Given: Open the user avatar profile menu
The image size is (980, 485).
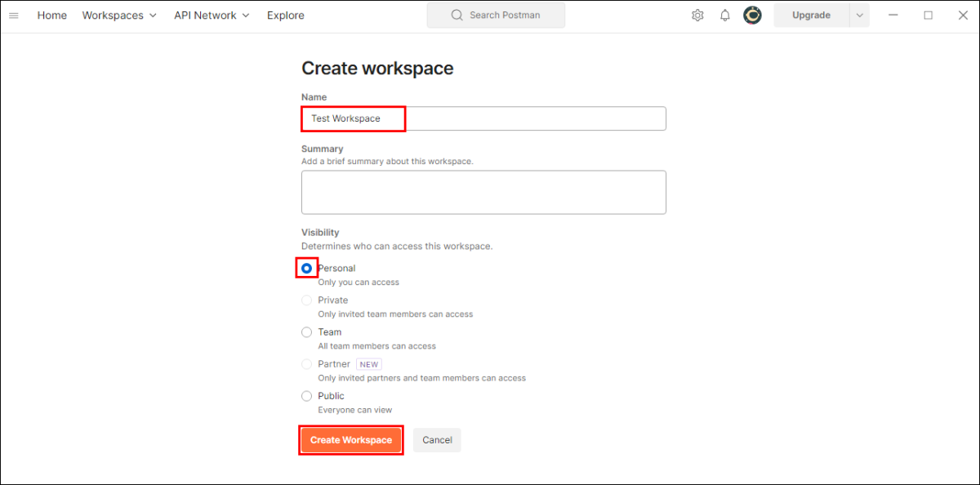Looking at the screenshot, I should click(x=752, y=16).
